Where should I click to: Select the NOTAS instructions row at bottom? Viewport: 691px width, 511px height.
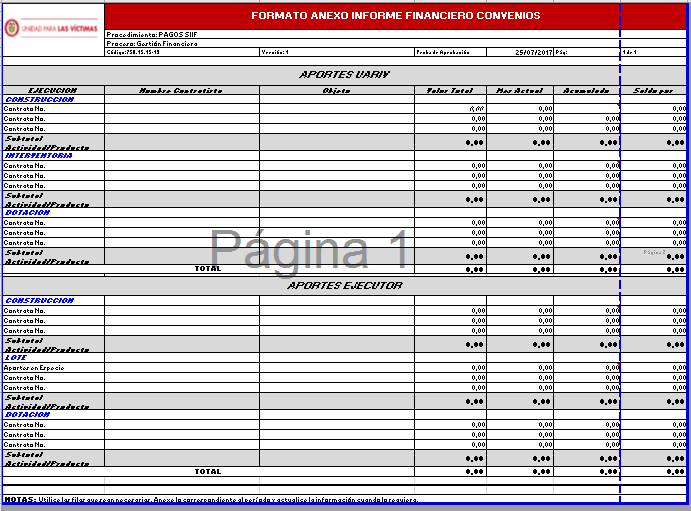click(345, 500)
